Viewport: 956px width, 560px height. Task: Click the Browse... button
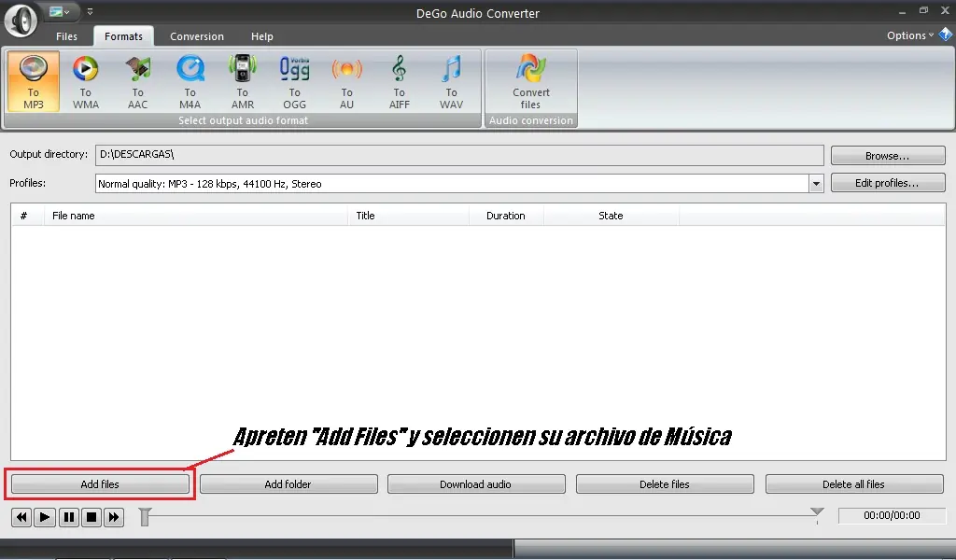point(888,155)
